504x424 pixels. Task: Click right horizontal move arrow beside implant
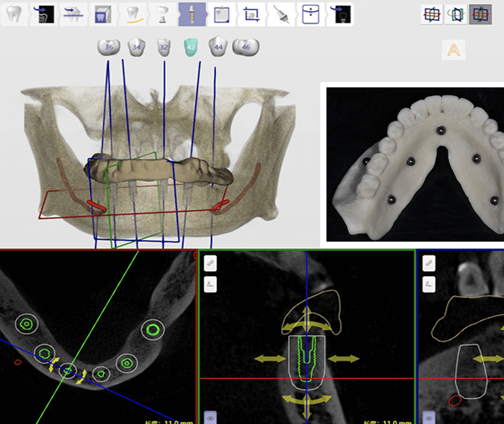click(x=343, y=359)
